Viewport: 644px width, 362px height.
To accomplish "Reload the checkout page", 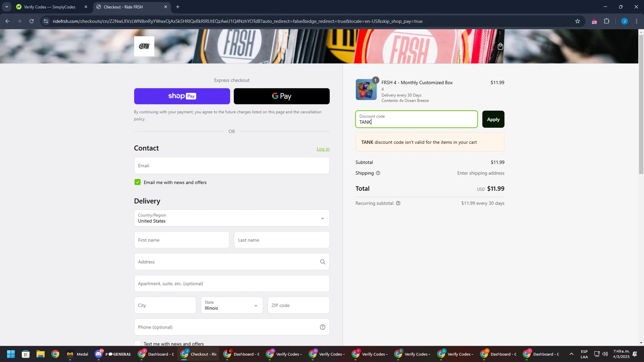I will pyautogui.click(x=31, y=21).
